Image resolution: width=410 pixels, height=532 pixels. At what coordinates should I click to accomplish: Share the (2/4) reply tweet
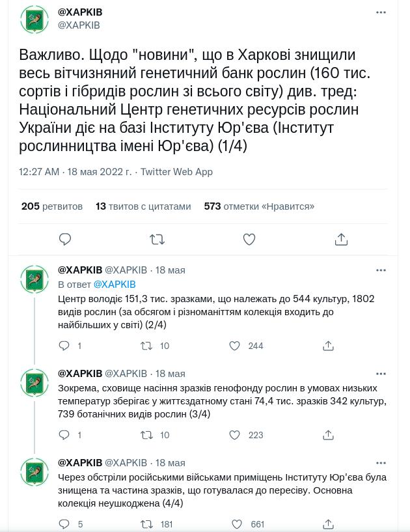(x=328, y=346)
